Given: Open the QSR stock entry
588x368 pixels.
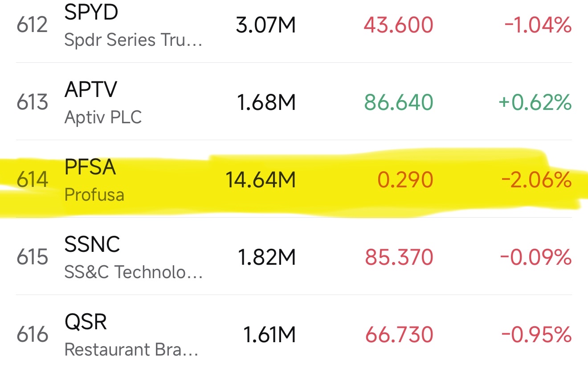Looking at the screenshot, I should [x=86, y=322].
